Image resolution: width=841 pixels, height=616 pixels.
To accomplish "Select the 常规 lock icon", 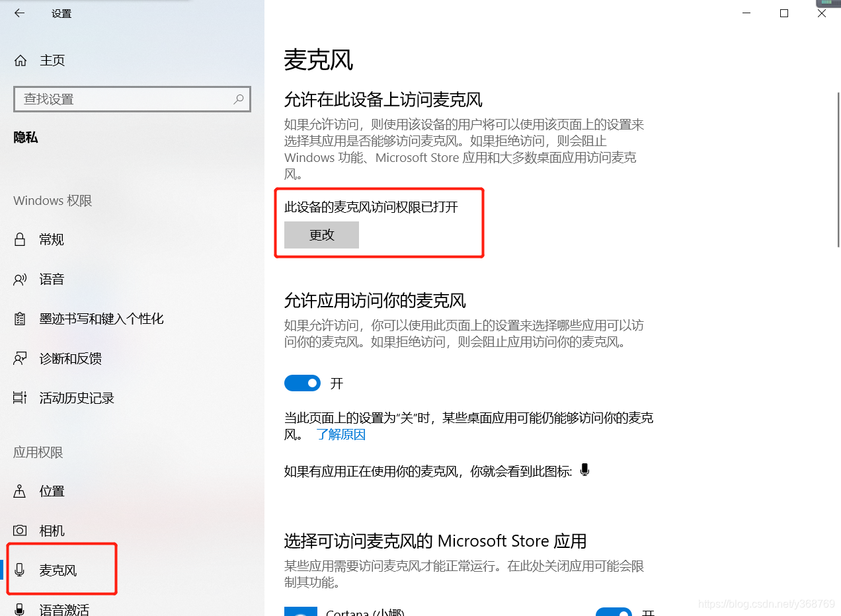I will (x=20, y=239).
